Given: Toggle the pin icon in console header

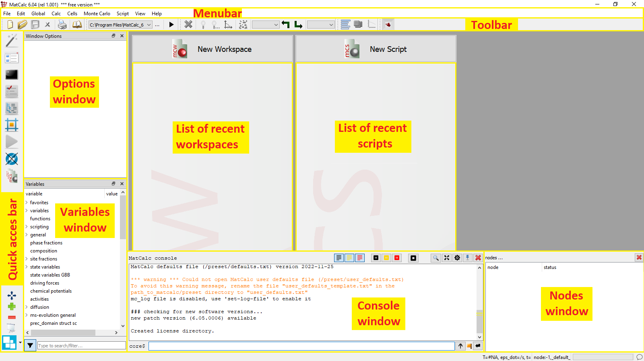Looking at the screenshot, I should coord(467,258).
